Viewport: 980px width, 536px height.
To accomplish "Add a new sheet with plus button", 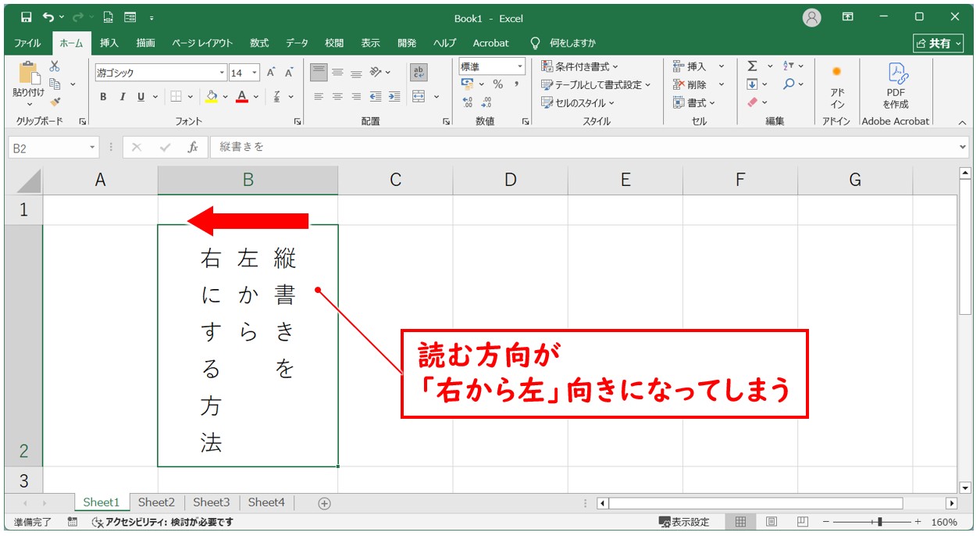I will pyautogui.click(x=325, y=503).
